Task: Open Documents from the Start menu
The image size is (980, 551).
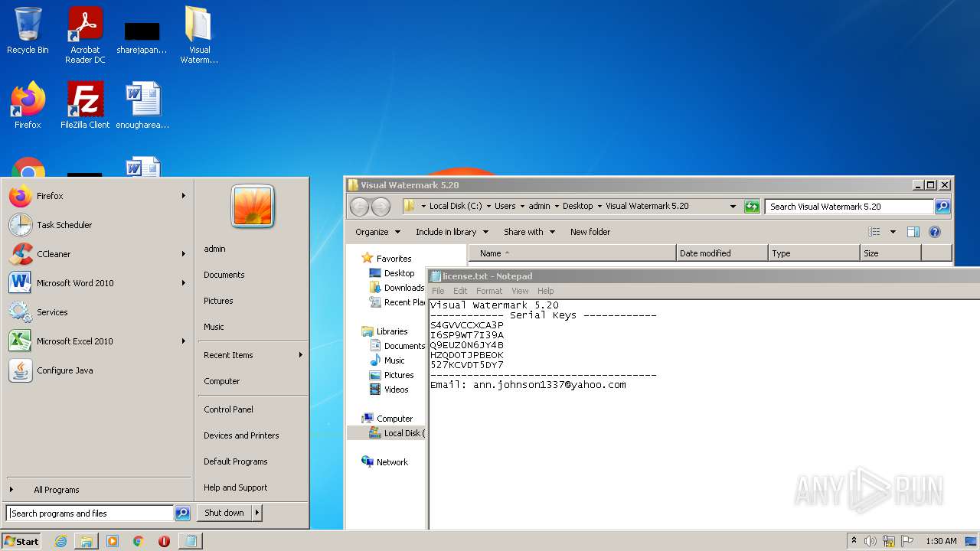Action: [224, 275]
